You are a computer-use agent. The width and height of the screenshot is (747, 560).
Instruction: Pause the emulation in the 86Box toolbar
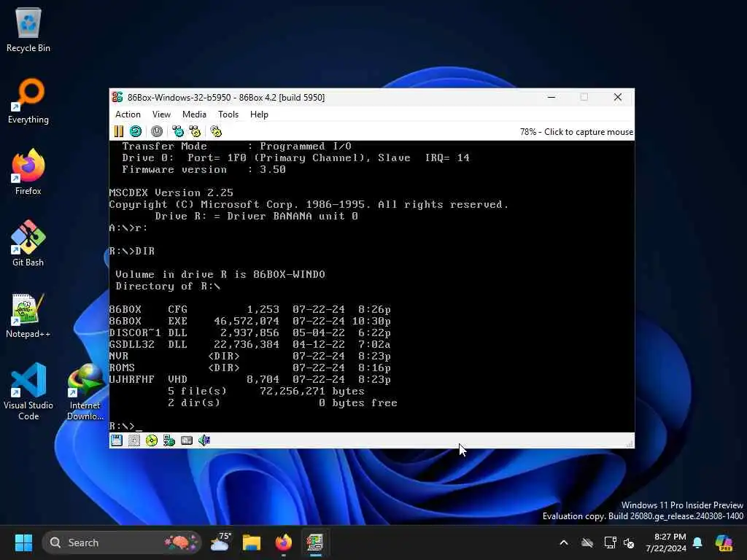tap(119, 131)
